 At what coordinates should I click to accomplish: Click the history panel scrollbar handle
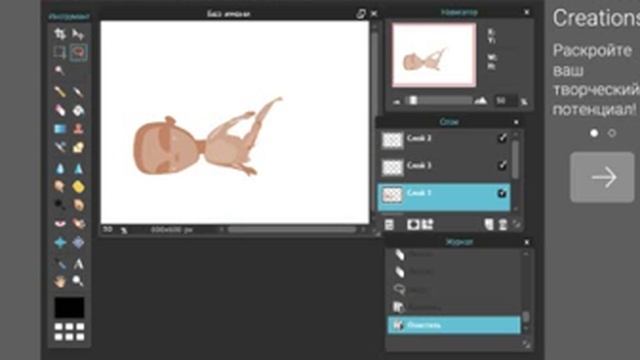tap(526, 317)
